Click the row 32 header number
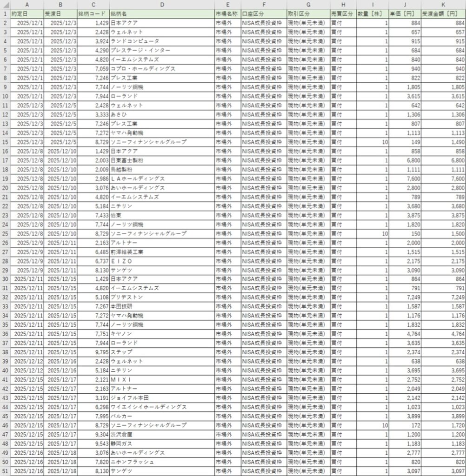The width and height of the screenshot is (466, 476). click(x=5, y=297)
